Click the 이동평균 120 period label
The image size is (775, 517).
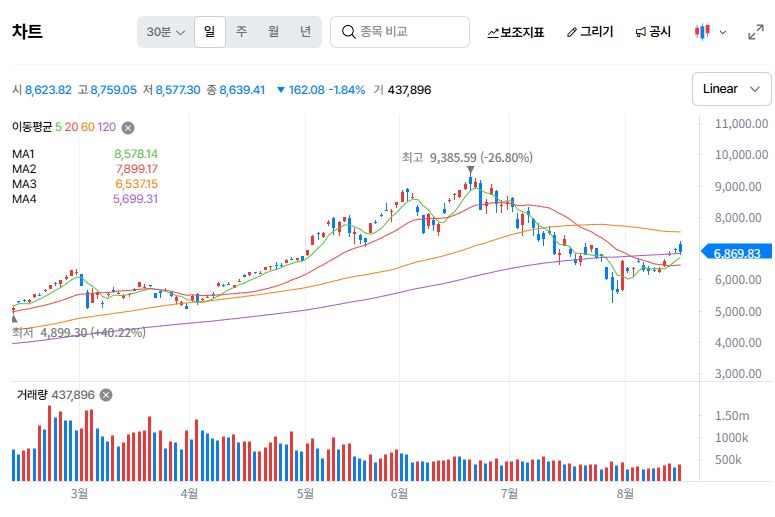pos(106,127)
